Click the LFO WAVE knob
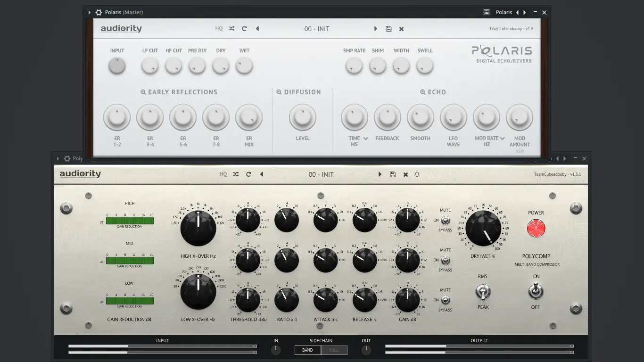This screenshot has width=644, height=362. [x=454, y=117]
